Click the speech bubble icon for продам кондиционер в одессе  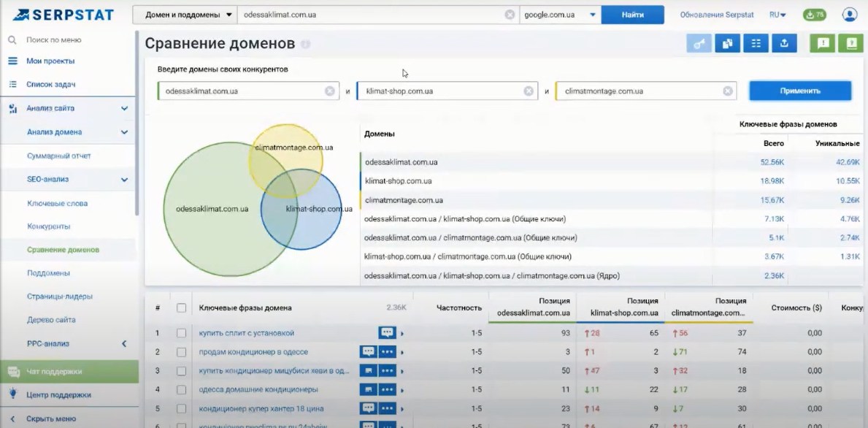pyautogui.click(x=368, y=351)
